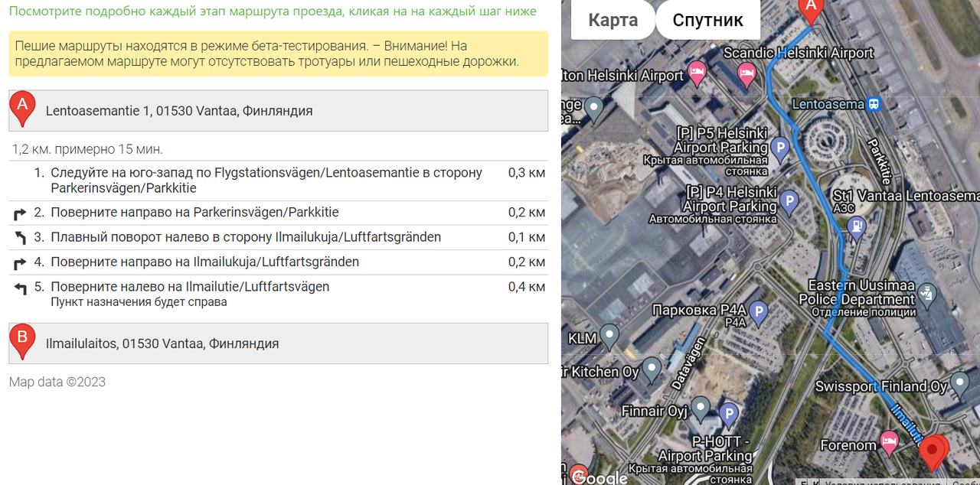This screenshot has width=980, height=485.
Task: Click the slight-left arrow icon for step 3
Action: [x=21, y=238]
